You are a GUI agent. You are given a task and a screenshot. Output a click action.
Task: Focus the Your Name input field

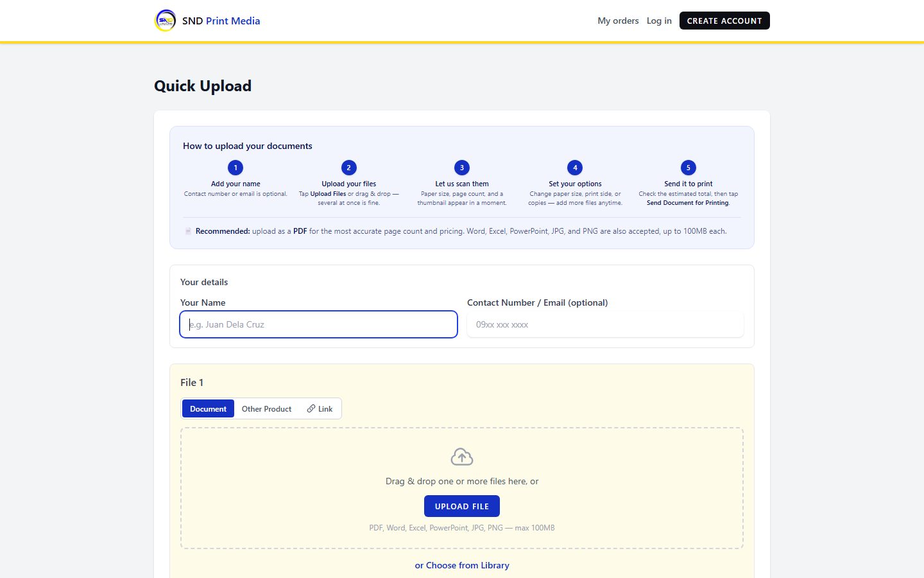pyautogui.click(x=319, y=324)
